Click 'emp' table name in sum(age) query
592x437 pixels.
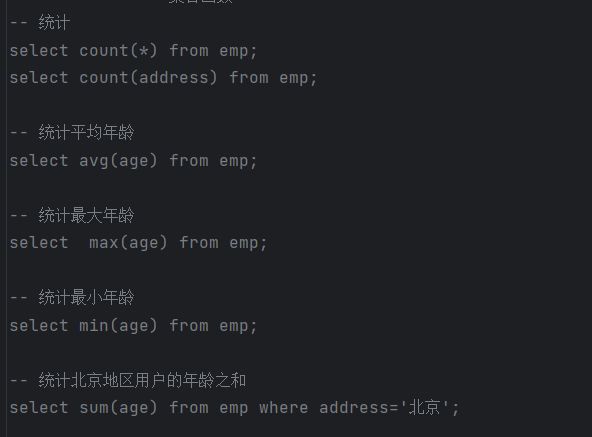pos(234,409)
